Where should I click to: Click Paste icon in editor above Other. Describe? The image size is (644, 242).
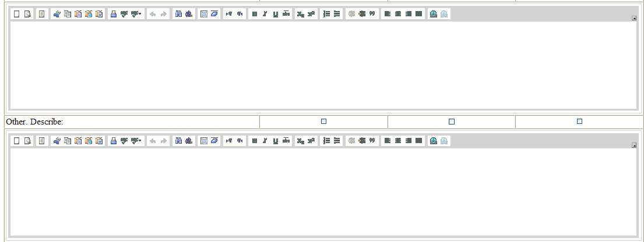tap(78, 14)
